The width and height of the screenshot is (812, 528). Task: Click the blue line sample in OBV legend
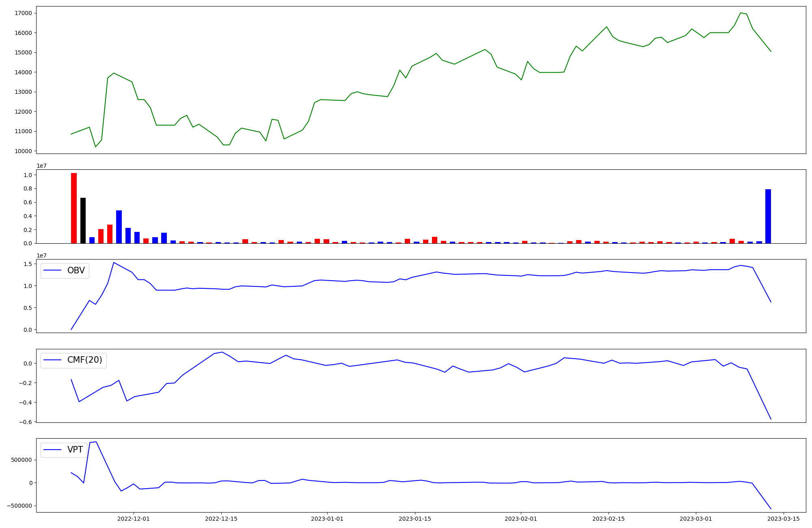[x=52, y=270]
